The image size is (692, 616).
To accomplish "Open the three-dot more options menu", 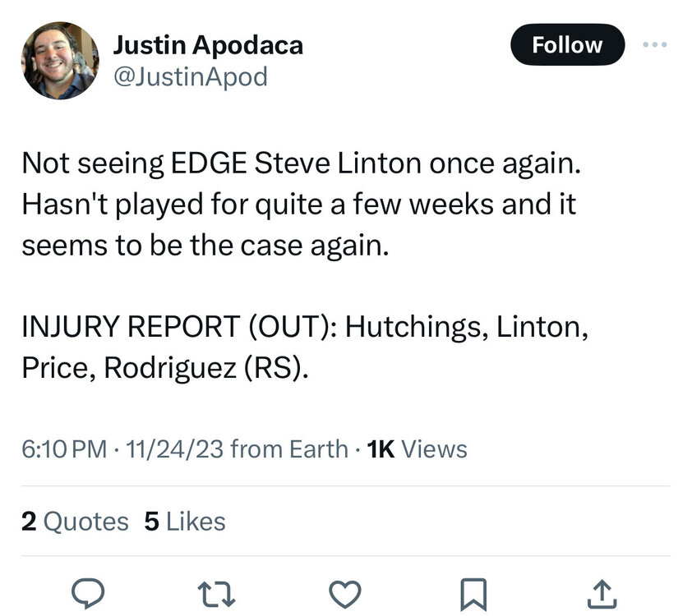I will 656,45.
